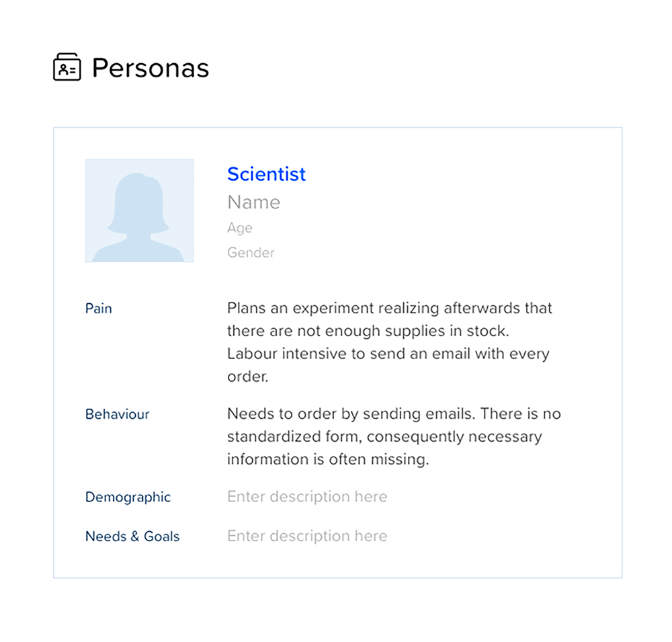Select the Behaviour section label

[x=118, y=414]
